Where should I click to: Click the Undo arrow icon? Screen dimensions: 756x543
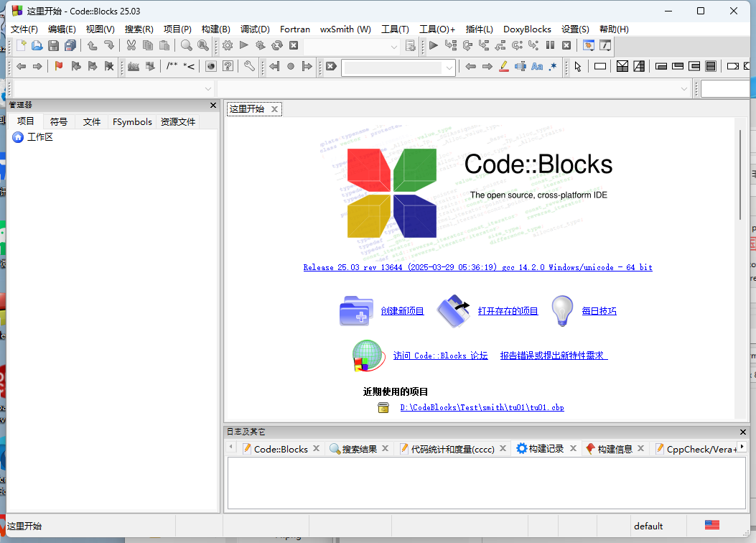pos(92,46)
